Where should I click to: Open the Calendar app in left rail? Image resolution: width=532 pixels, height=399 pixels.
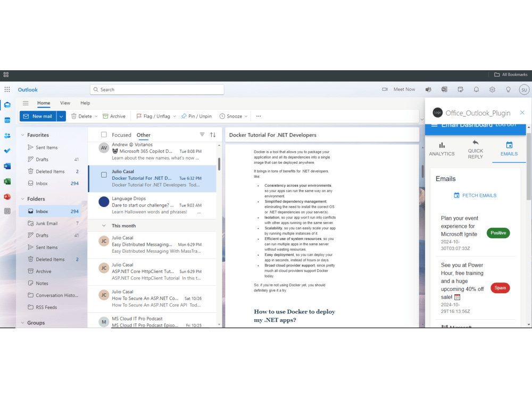pyautogui.click(x=7, y=120)
